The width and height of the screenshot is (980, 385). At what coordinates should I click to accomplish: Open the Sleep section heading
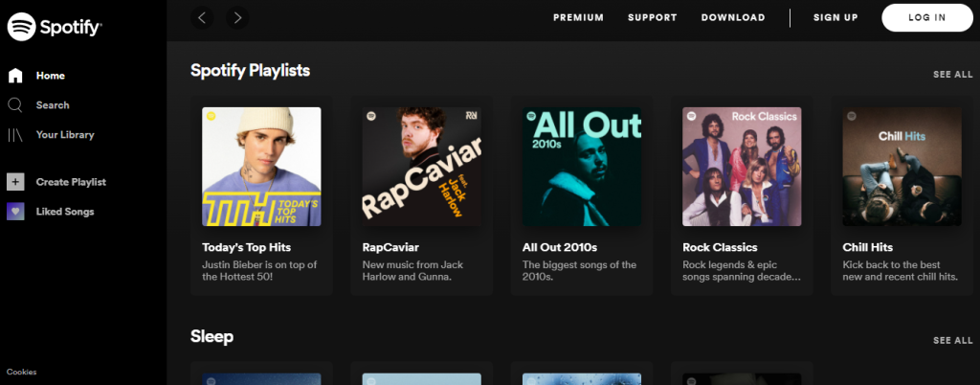point(212,337)
